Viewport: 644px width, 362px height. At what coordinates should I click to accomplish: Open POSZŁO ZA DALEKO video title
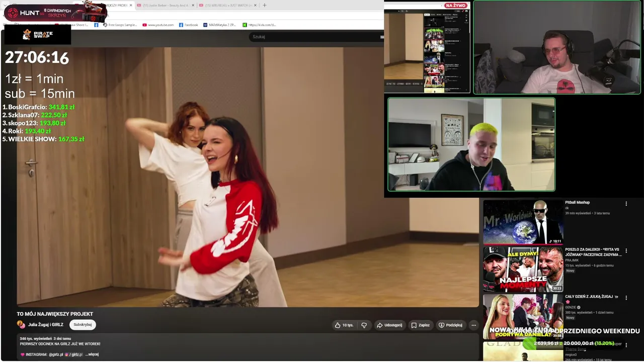click(x=594, y=252)
